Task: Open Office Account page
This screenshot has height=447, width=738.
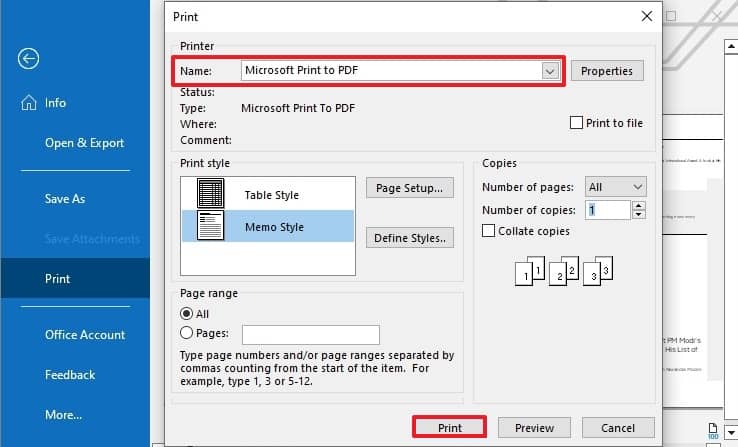Action: coord(85,335)
